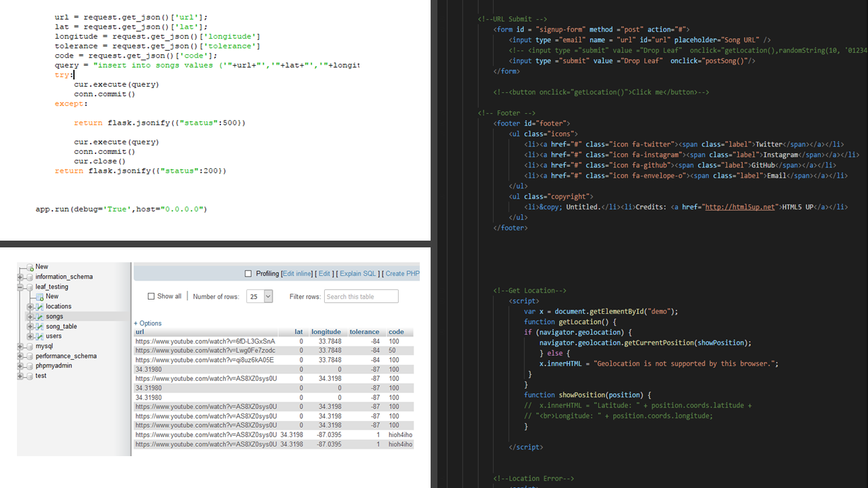Viewport: 868px width, 488px height.
Task: Click url cell ending in Lwg0Fe7zodc
Action: coord(205,351)
